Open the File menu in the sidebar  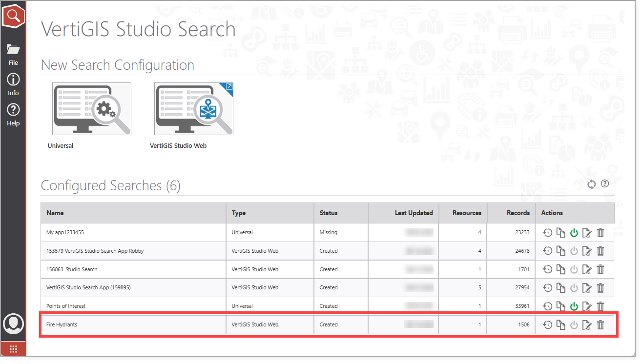pyautogui.click(x=13, y=54)
